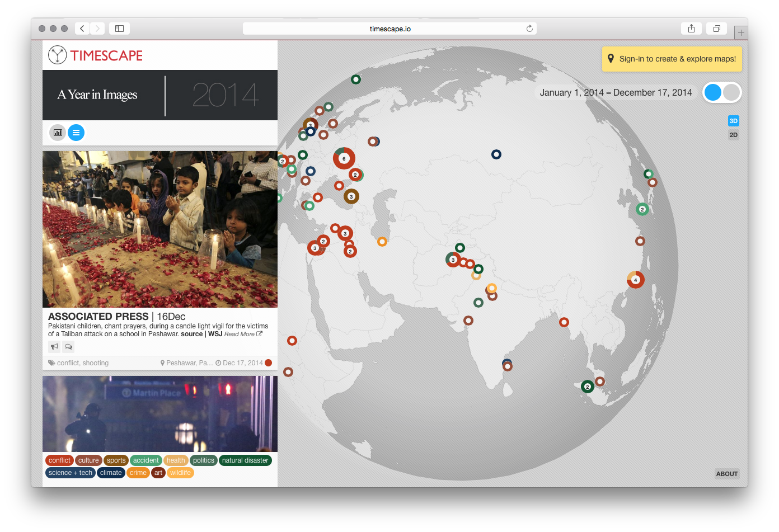This screenshot has width=779, height=532.
Task: Filter by the conflict category tag
Action: pos(59,460)
